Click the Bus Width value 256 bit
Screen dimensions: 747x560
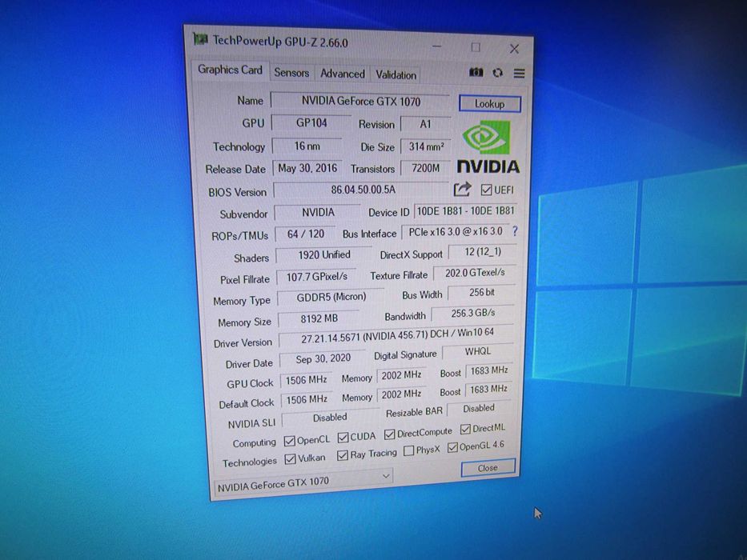482,293
